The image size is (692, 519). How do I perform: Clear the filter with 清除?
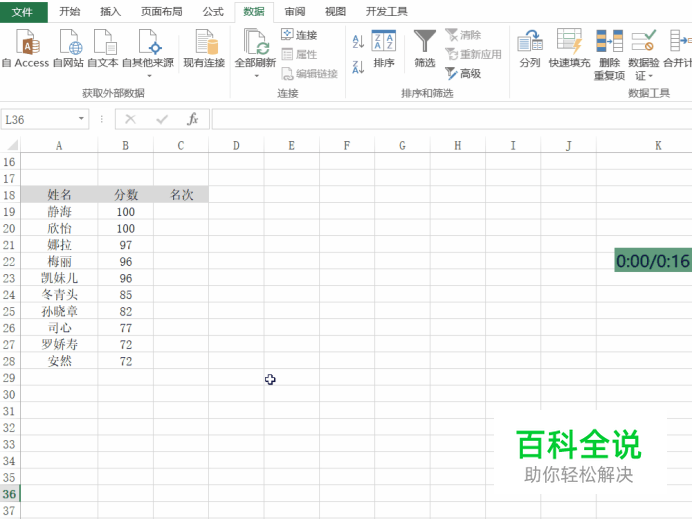[463, 34]
